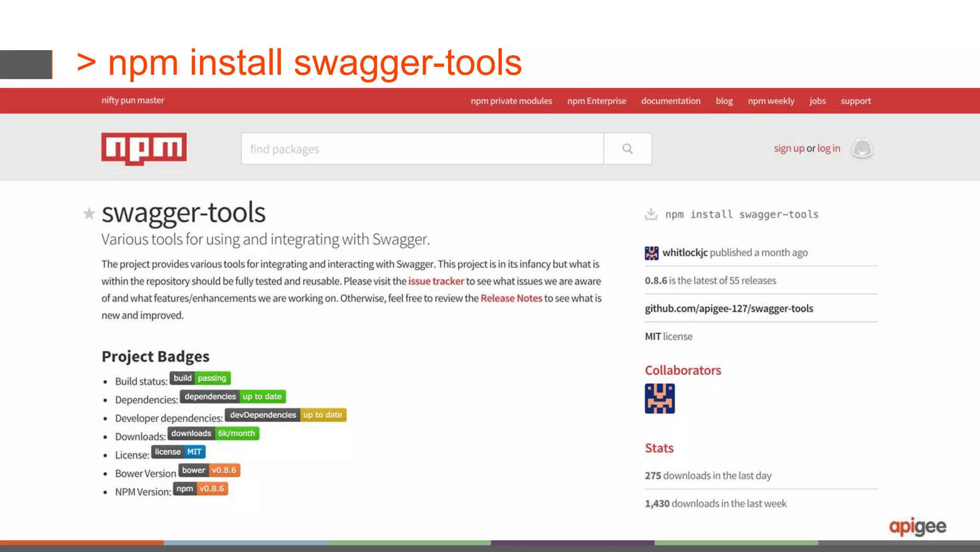Click the whitlockjc username link

[685, 252]
